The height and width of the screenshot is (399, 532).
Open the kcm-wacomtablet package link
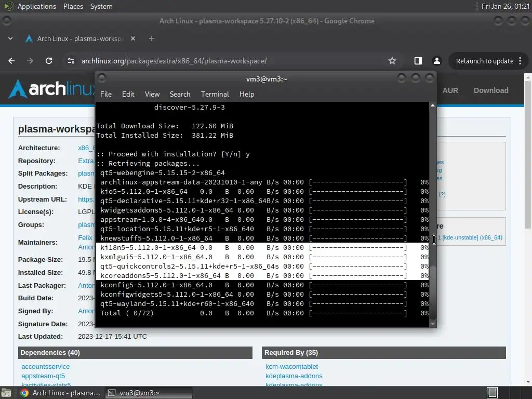point(291,366)
